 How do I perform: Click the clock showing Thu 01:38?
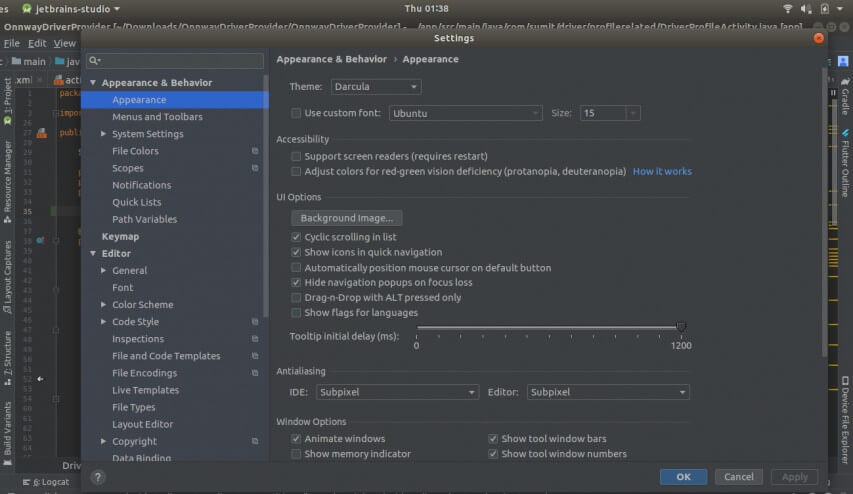tap(426, 8)
